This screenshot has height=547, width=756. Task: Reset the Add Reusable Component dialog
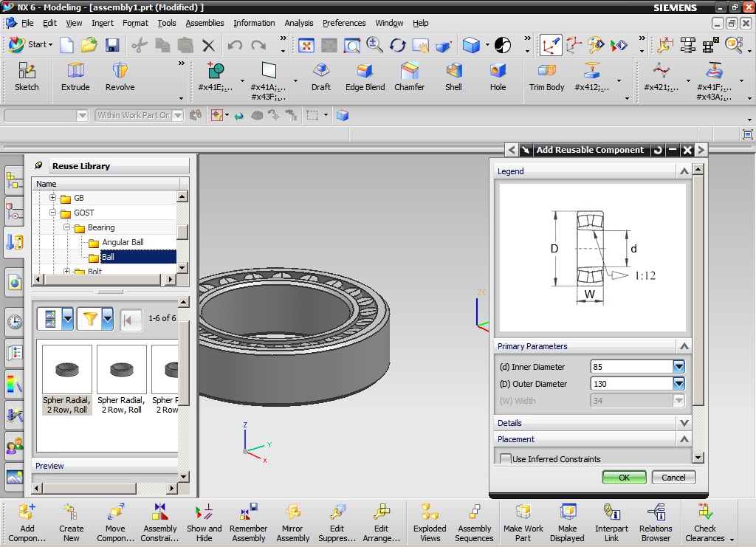[657, 150]
